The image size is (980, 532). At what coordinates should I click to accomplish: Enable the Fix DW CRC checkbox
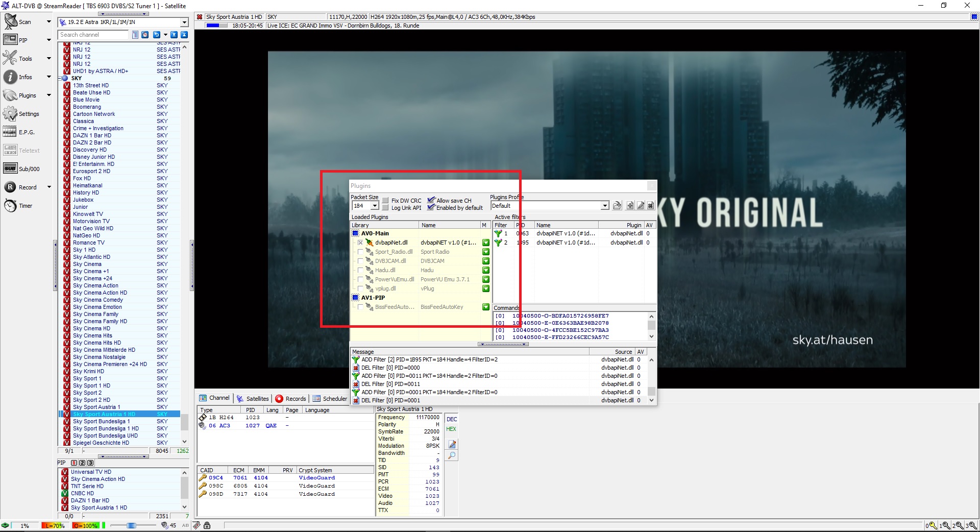(x=386, y=201)
